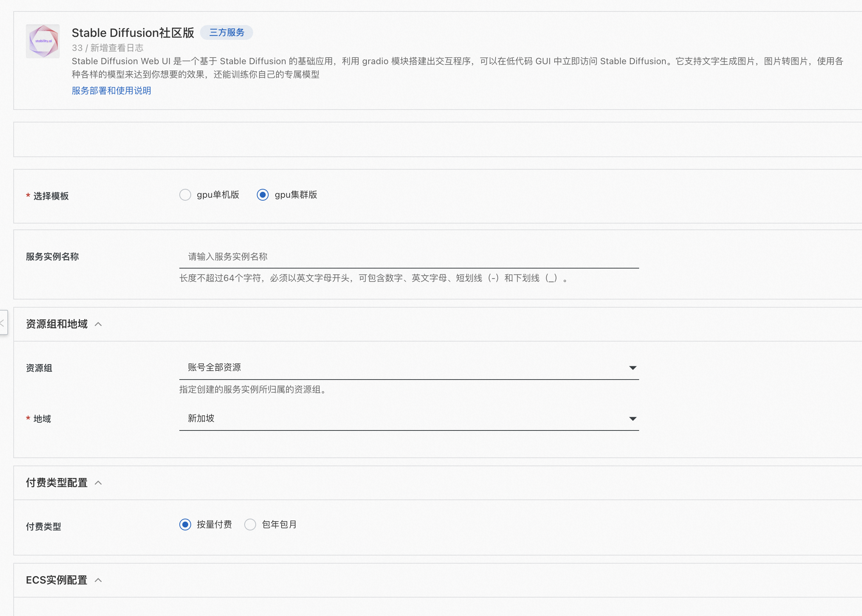
Task: Click the 资源组和地域 section header
Action: 56,324
